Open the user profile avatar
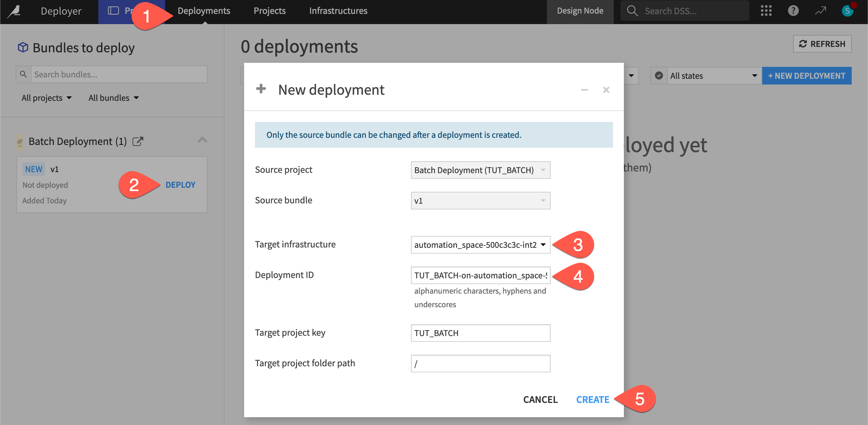 [847, 11]
